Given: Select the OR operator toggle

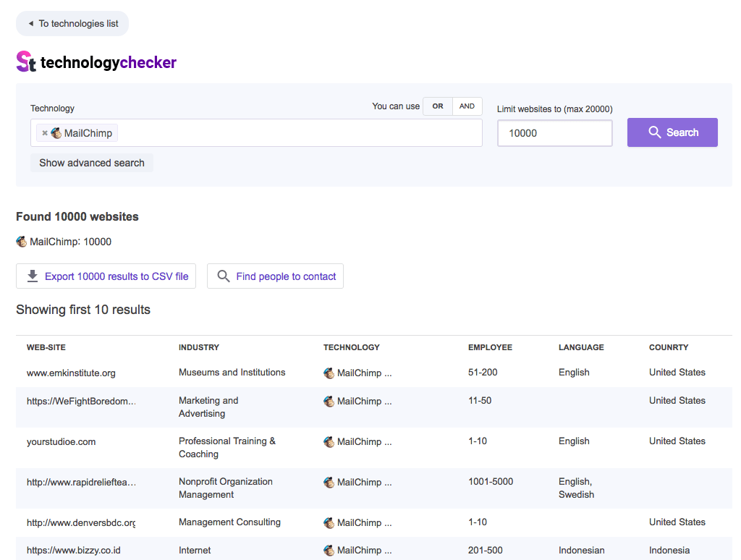Looking at the screenshot, I should point(438,106).
